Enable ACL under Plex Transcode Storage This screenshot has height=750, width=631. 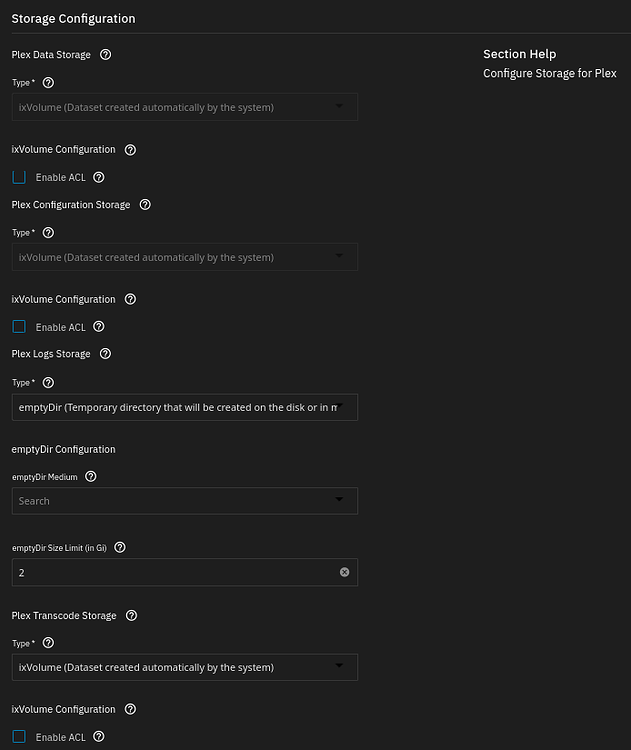(19, 737)
